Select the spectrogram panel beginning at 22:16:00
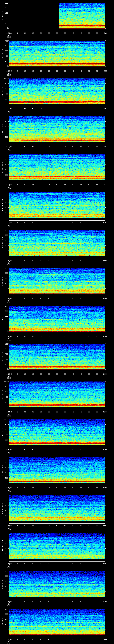This screenshot has height=644, width=114. (x=57, y=470)
